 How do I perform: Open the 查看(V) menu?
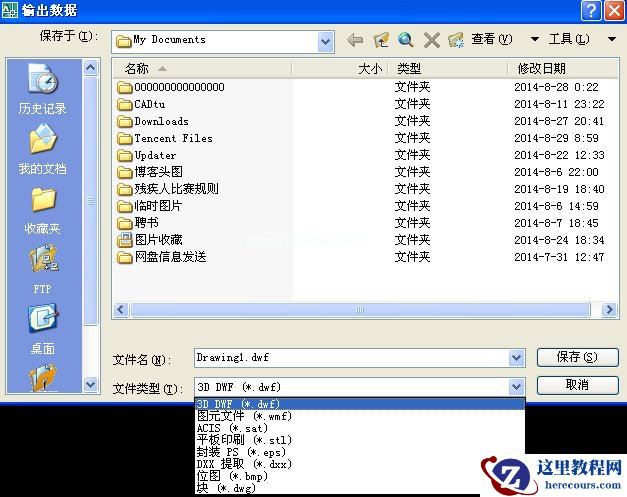491,39
